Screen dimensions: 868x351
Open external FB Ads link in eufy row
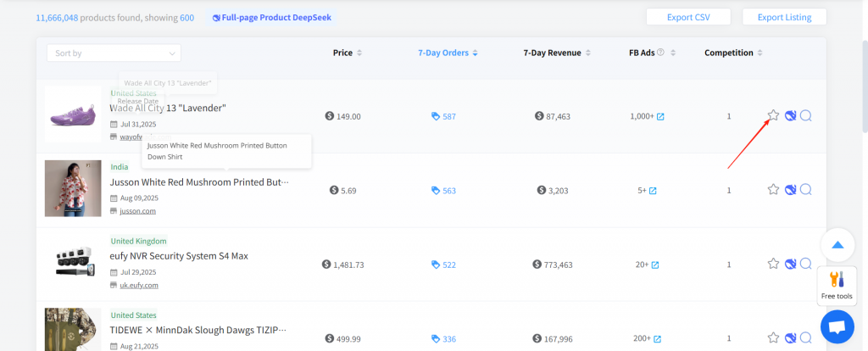coord(654,265)
